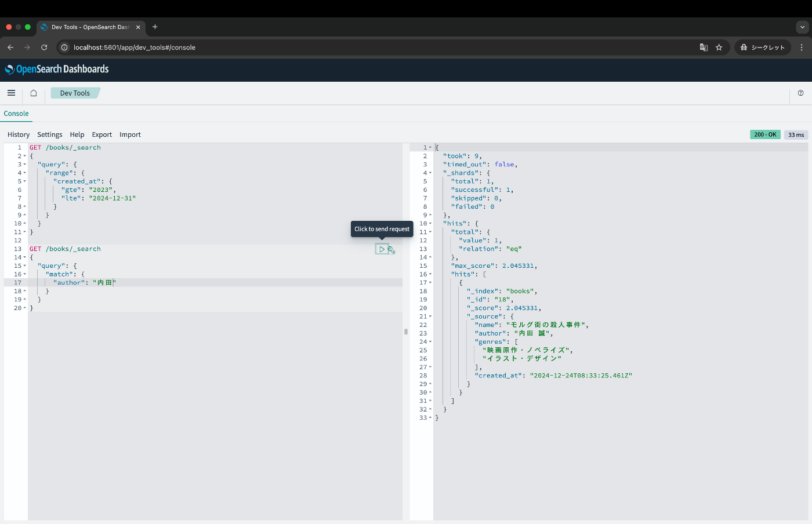Open the hamburger navigation menu
This screenshot has height=524, width=812.
11,93
